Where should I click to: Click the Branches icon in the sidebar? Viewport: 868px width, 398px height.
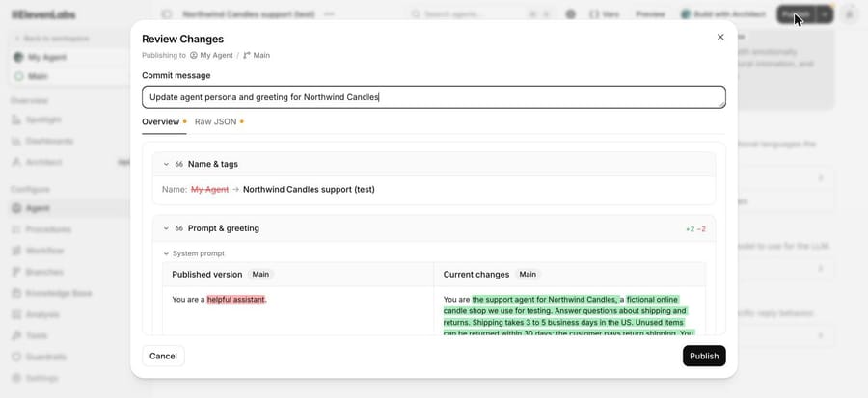click(x=16, y=272)
